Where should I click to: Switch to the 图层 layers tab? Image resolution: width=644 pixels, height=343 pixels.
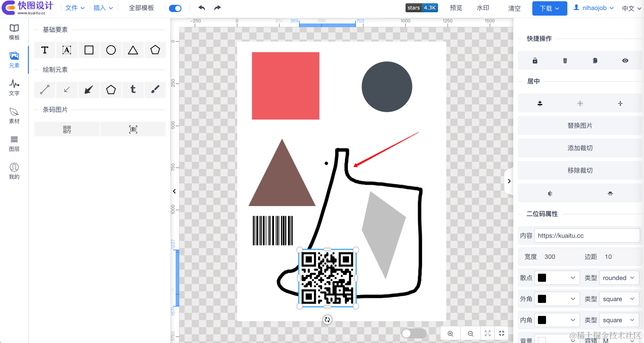[14, 143]
